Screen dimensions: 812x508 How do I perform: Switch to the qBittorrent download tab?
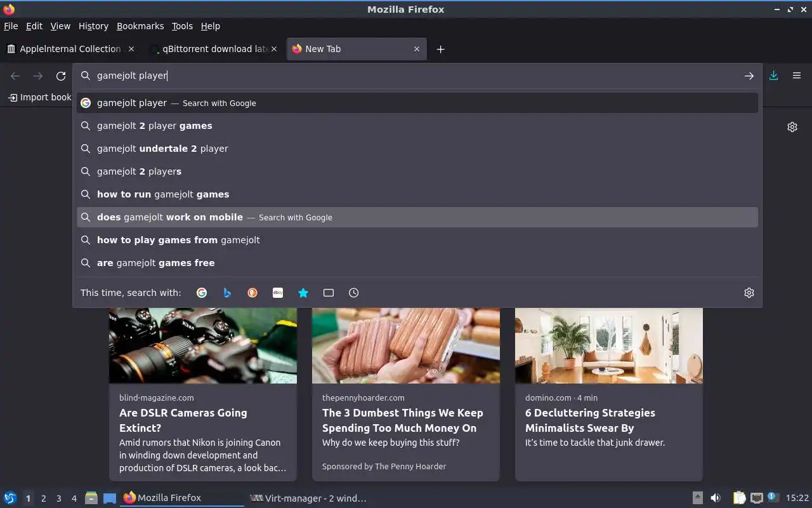pyautogui.click(x=215, y=49)
